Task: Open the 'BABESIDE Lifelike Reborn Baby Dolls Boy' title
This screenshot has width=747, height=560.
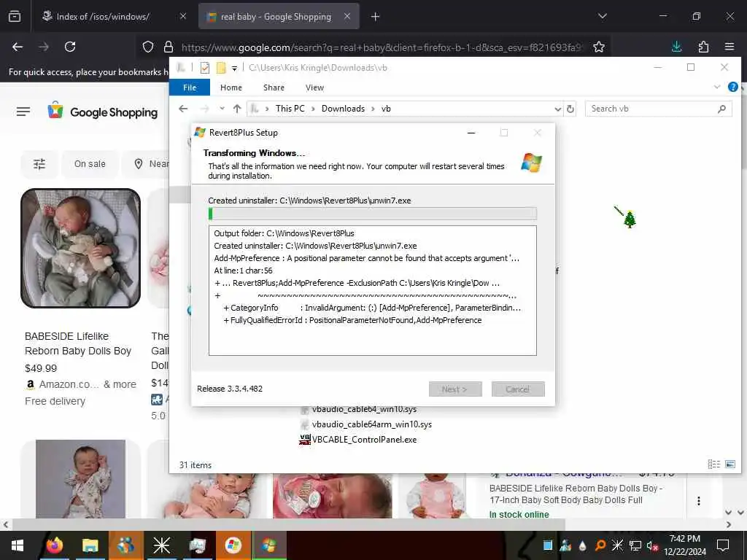Action: pyautogui.click(x=78, y=343)
